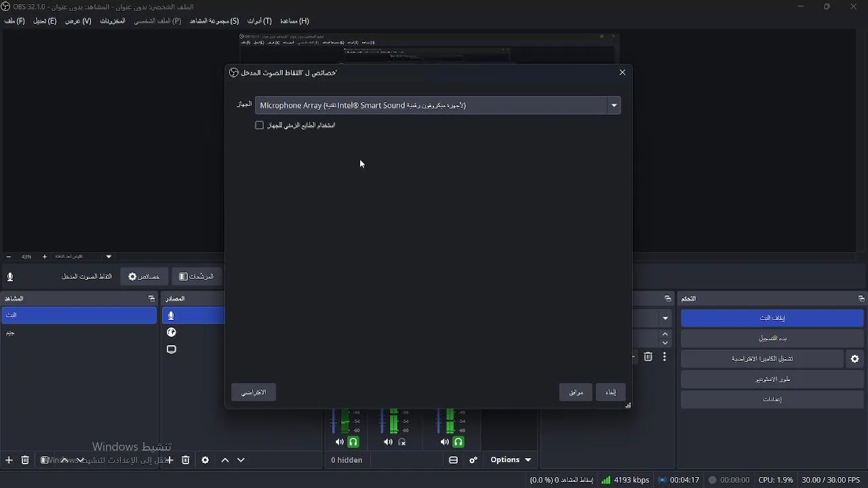Select the display capture monitor source

[x=193, y=350]
